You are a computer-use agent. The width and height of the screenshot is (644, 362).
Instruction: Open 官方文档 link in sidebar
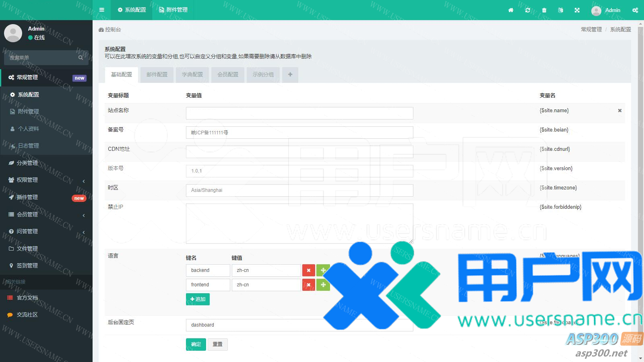46,298
